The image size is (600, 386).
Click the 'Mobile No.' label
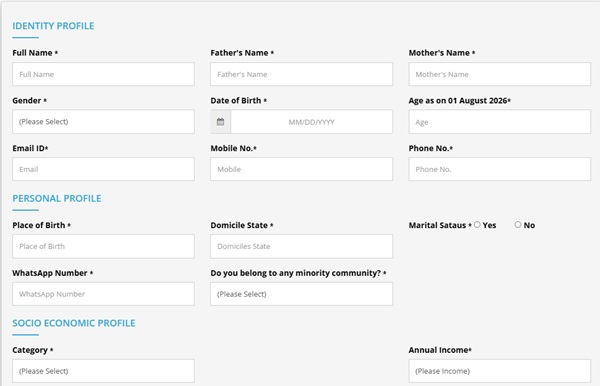tap(233, 148)
